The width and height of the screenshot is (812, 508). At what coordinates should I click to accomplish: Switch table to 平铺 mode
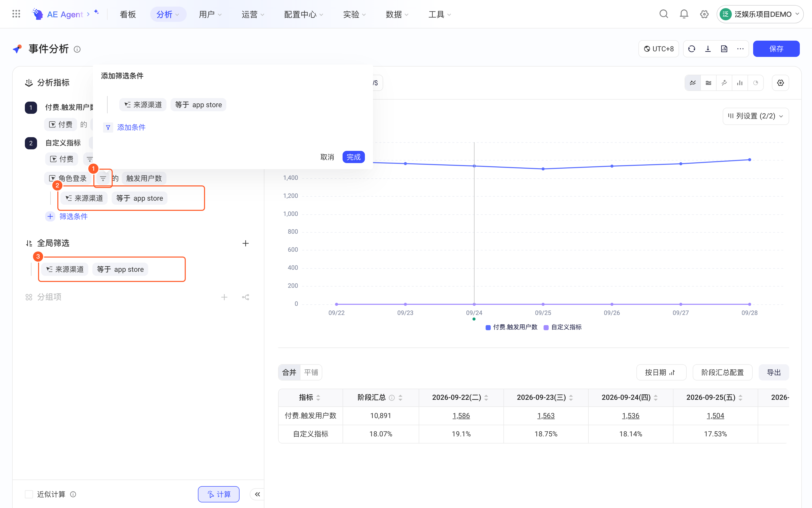(x=311, y=372)
